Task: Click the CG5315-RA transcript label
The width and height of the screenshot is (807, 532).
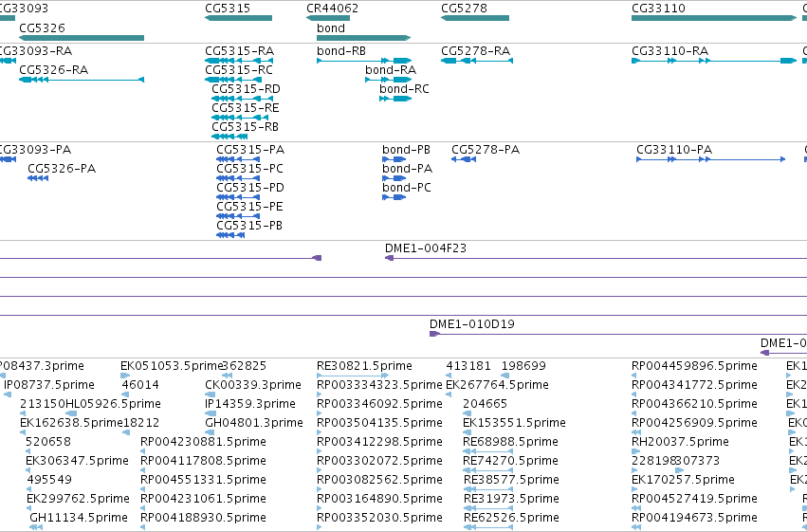Action: pos(239,51)
